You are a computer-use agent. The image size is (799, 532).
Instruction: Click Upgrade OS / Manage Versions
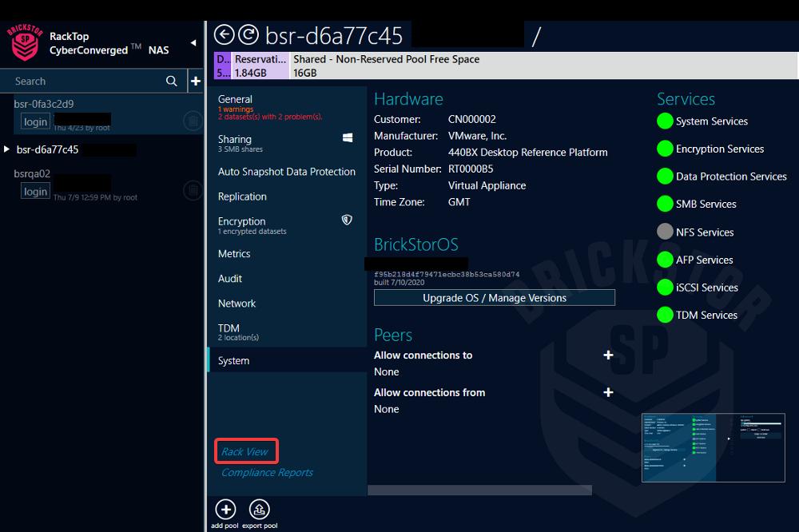coord(494,297)
